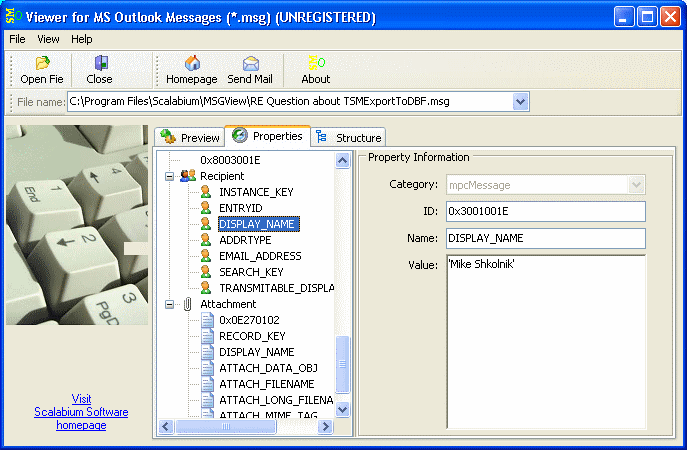Click the document icon beside ATTACH_LONG_FILENA
This screenshot has height=450, width=687.
click(207, 400)
